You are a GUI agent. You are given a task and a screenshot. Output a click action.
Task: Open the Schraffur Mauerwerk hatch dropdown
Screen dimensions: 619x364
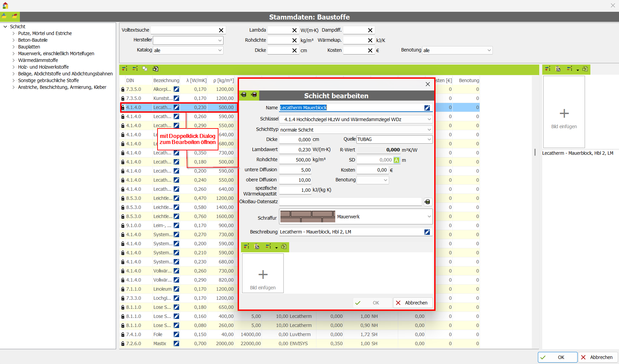pos(429,217)
